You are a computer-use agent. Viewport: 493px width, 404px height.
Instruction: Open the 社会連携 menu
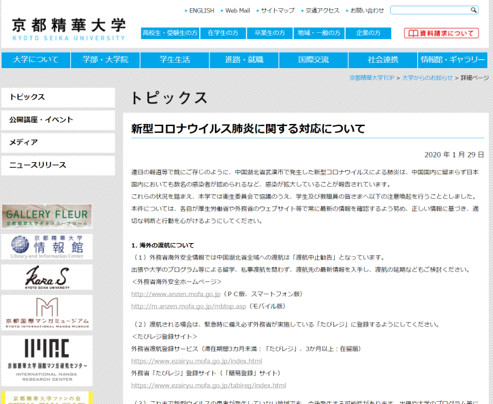(383, 60)
